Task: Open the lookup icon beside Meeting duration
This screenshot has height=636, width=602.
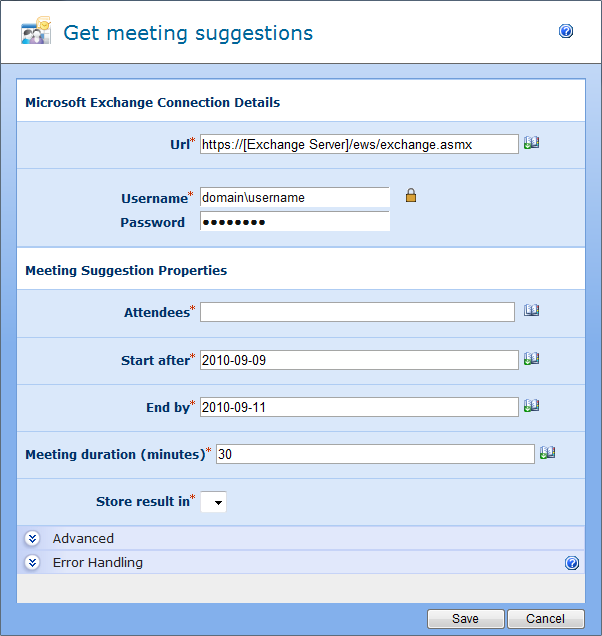Action: [x=547, y=452]
